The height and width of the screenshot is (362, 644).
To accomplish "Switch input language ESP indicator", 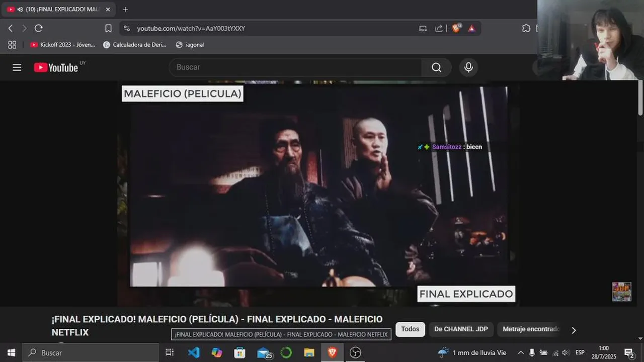I will [580, 352].
